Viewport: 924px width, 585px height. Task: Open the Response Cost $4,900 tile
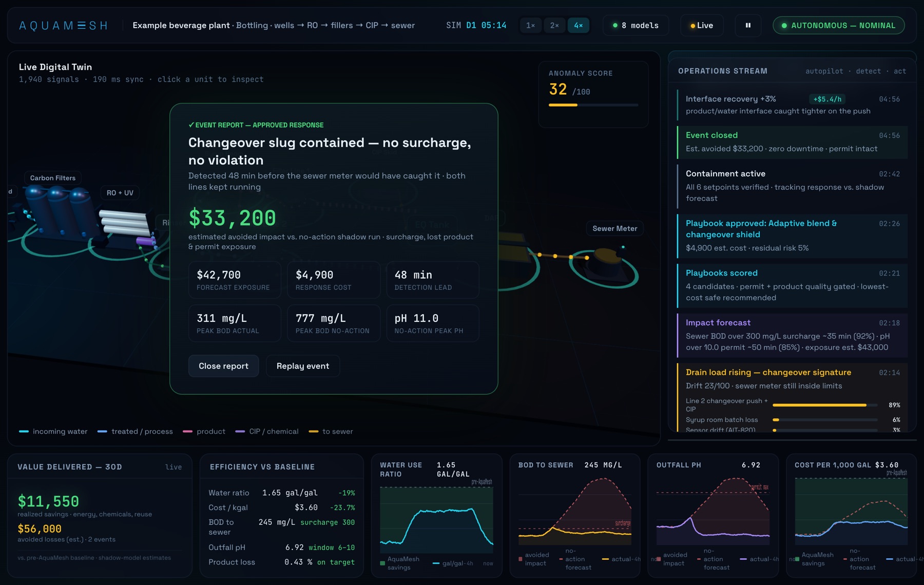pyautogui.click(x=334, y=280)
